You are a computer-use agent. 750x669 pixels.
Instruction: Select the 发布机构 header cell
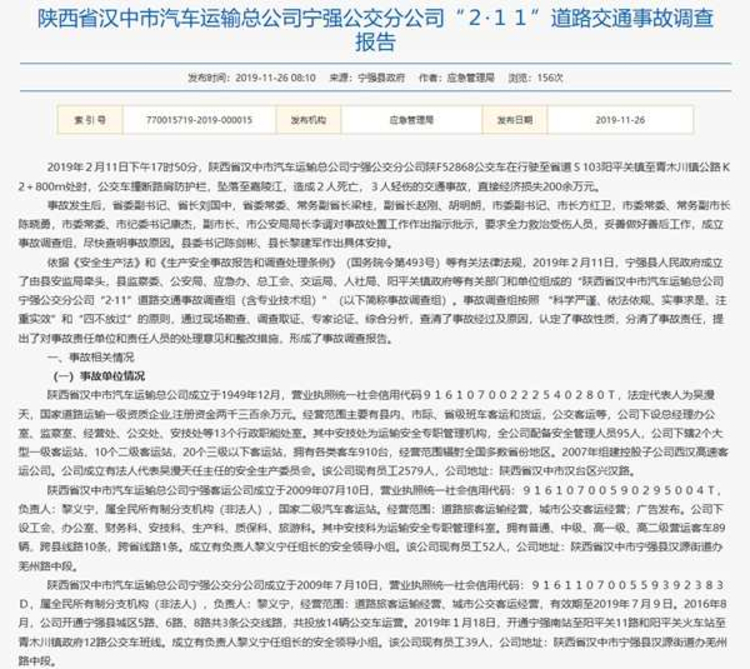point(309,120)
